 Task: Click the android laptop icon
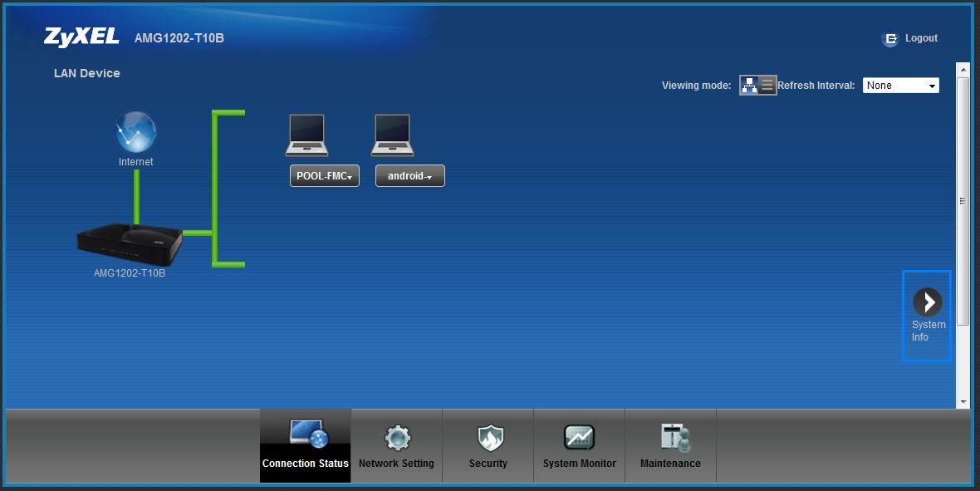point(392,135)
